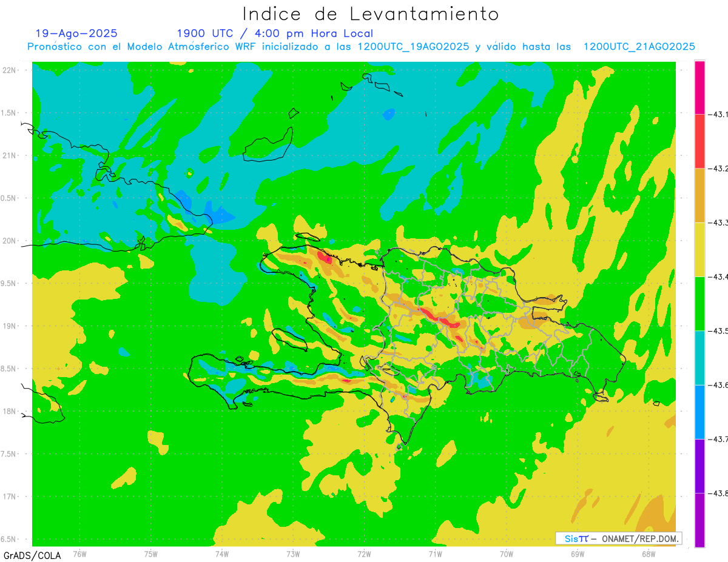Select the 73W longitude label
The image size is (728, 562).
point(293,554)
